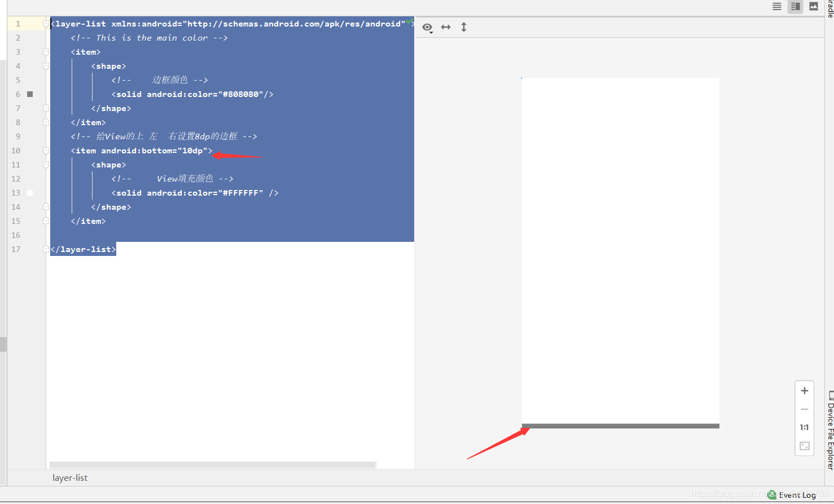Click the green inspection checkmark on line 1
Image resolution: width=834 pixels, height=504 pixels.
coord(409,23)
